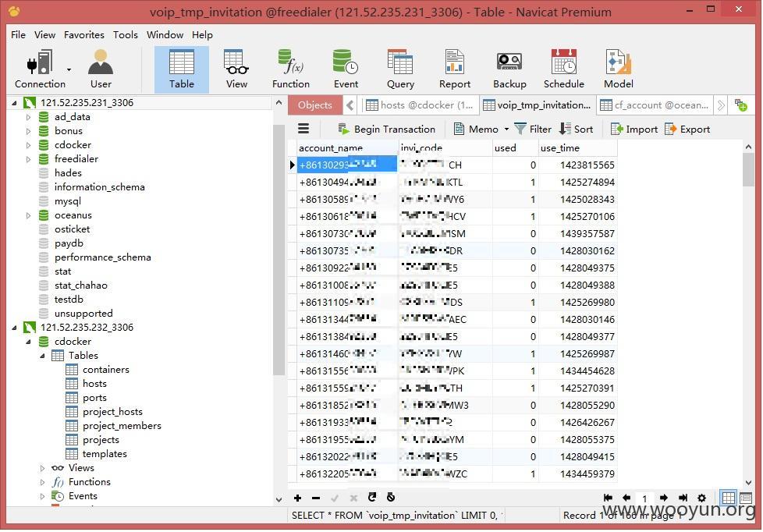Open the Function objects
Viewport: 763px width, 532px height.
[291, 69]
